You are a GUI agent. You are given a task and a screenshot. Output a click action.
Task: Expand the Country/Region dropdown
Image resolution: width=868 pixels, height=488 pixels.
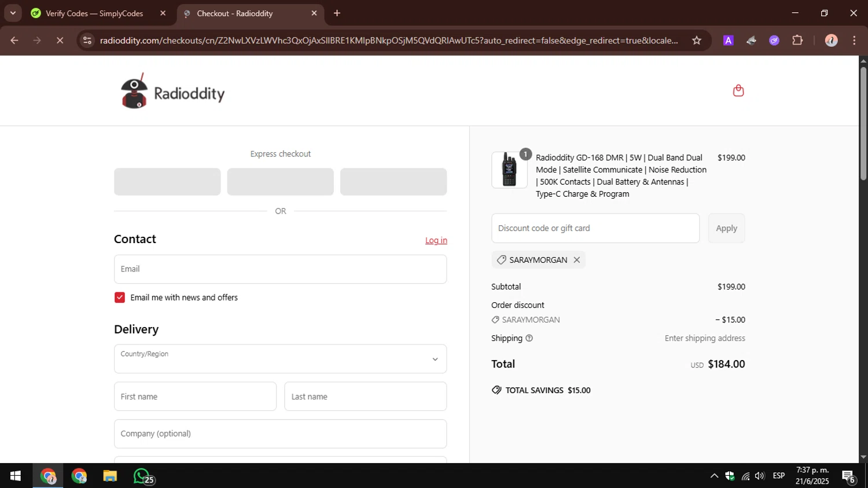tap(280, 359)
